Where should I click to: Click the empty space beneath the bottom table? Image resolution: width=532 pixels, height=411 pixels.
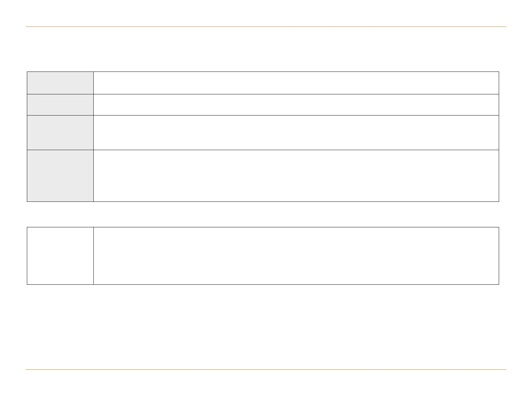pyautogui.click(x=266, y=326)
